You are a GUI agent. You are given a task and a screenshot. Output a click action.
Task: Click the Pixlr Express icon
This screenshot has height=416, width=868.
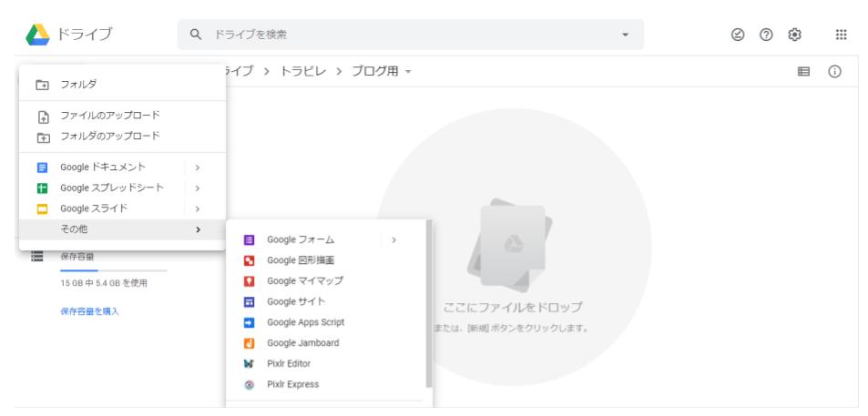click(250, 384)
